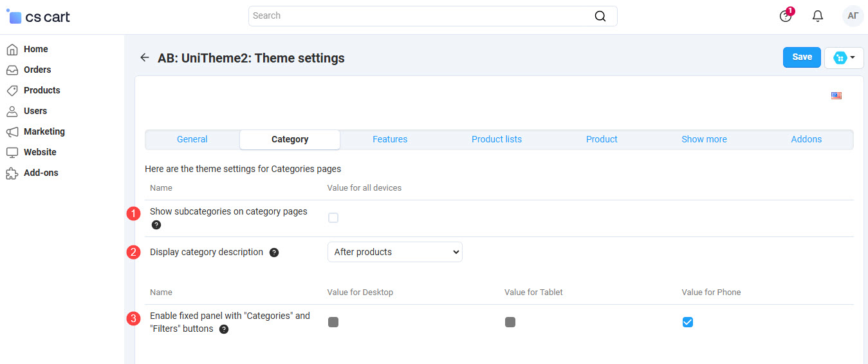Toggle fixed panel checkbox for Desktop
The width and height of the screenshot is (868, 364).
333,322
